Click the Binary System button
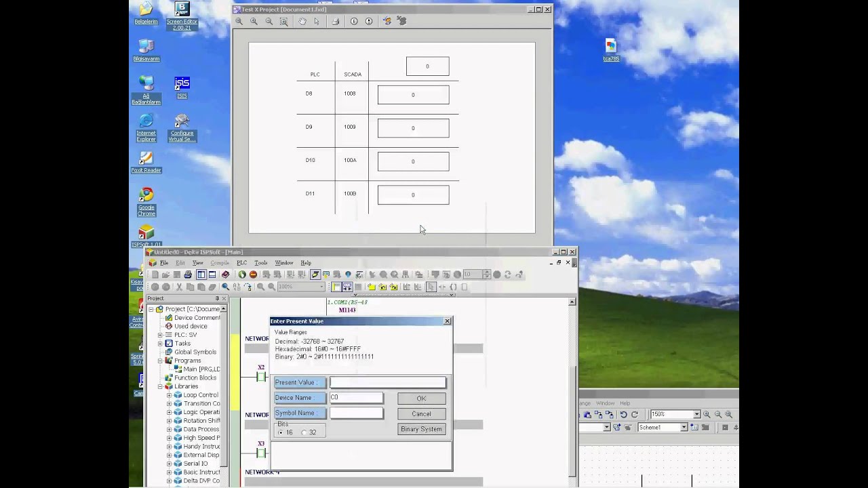Screen dimensions: 868x488 (x=421, y=429)
